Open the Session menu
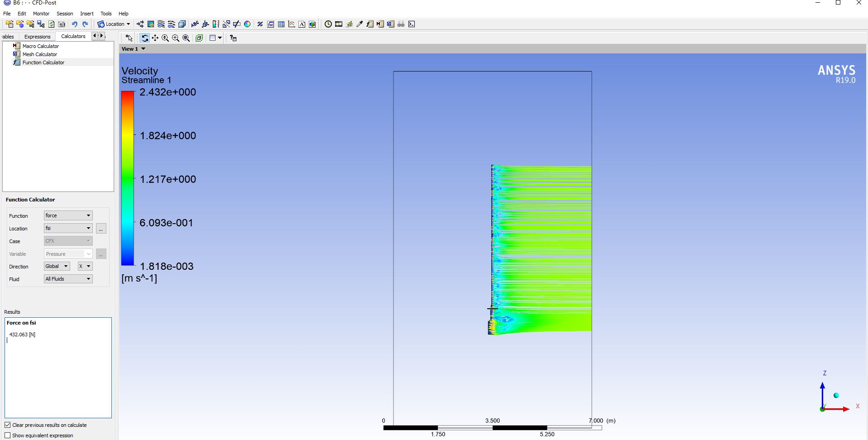The image size is (868, 440). tap(65, 14)
